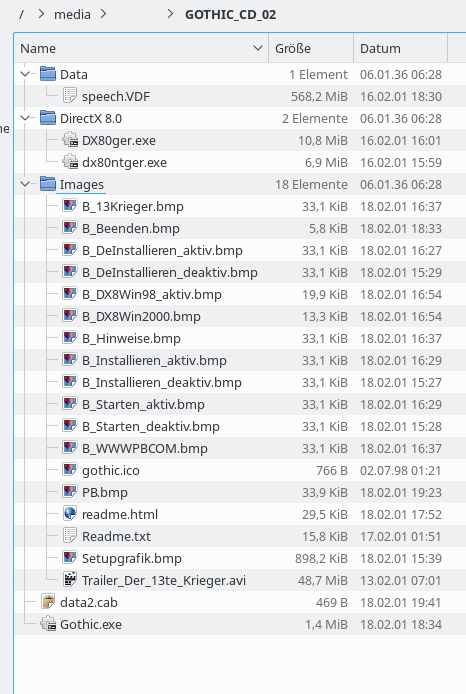The image size is (466, 694).
Task: Click the B_Hinweise.bmp image icon
Action: coord(69,338)
